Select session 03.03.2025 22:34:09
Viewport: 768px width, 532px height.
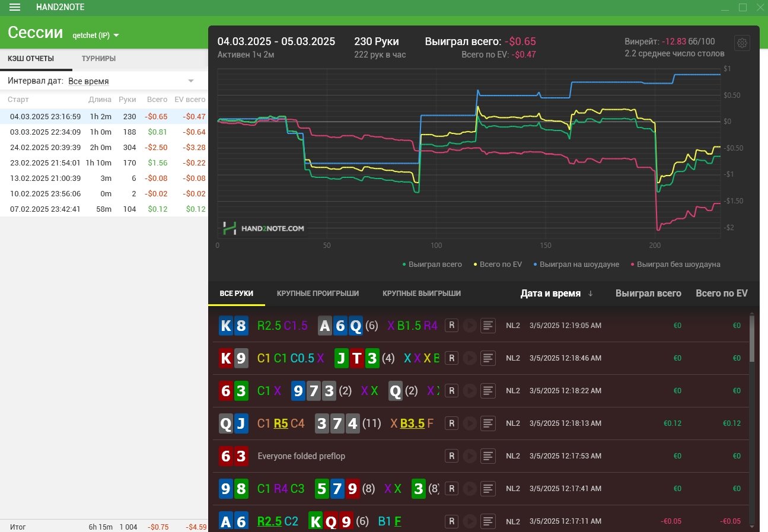(104, 132)
